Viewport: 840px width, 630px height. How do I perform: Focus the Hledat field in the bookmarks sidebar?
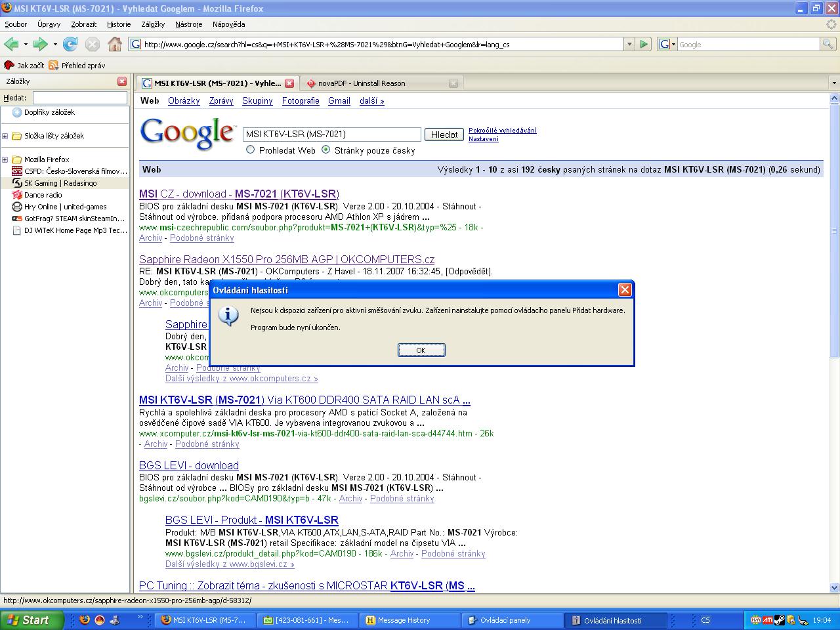coord(80,97)
